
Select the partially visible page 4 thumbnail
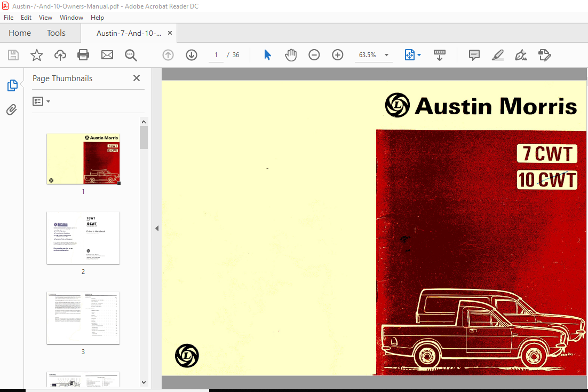tap(83, 379)
